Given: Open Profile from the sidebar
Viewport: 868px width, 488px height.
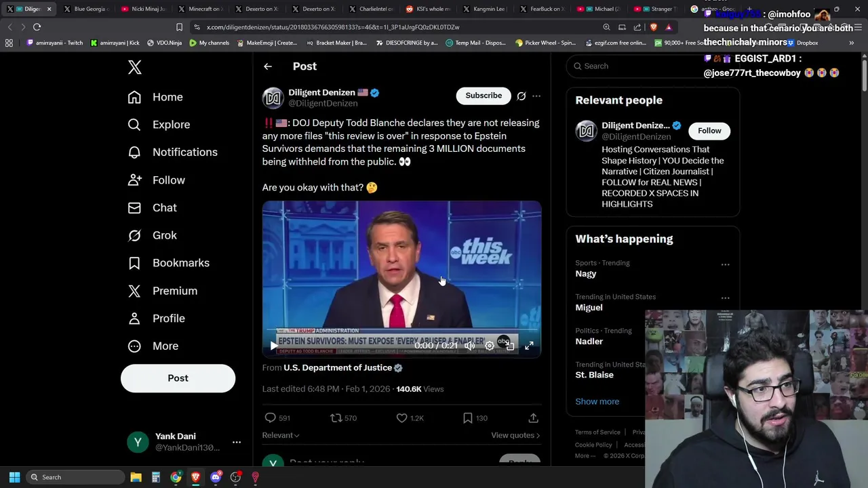Looking at the screenshot, I should [157, 319].
